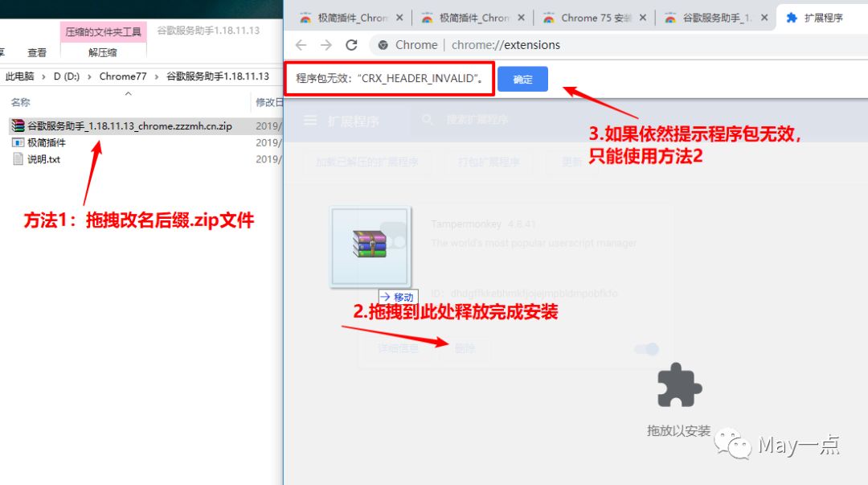Click Chrome77 in Explorer breadcrumb

123,76
